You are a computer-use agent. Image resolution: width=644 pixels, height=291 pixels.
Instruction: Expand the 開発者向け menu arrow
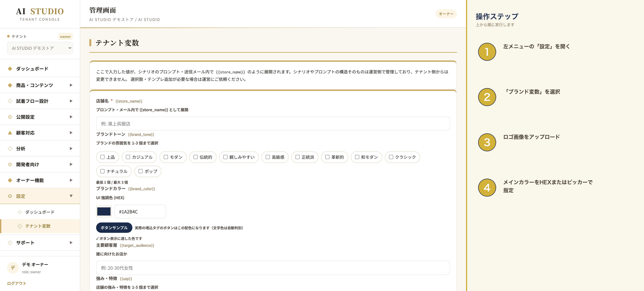click(x=71, y=164)
